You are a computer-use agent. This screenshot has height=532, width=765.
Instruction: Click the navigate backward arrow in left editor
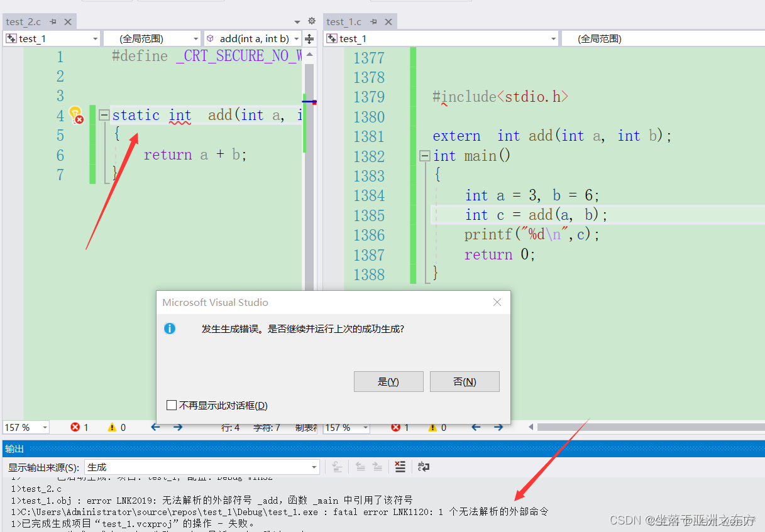(x=155, y=427)
